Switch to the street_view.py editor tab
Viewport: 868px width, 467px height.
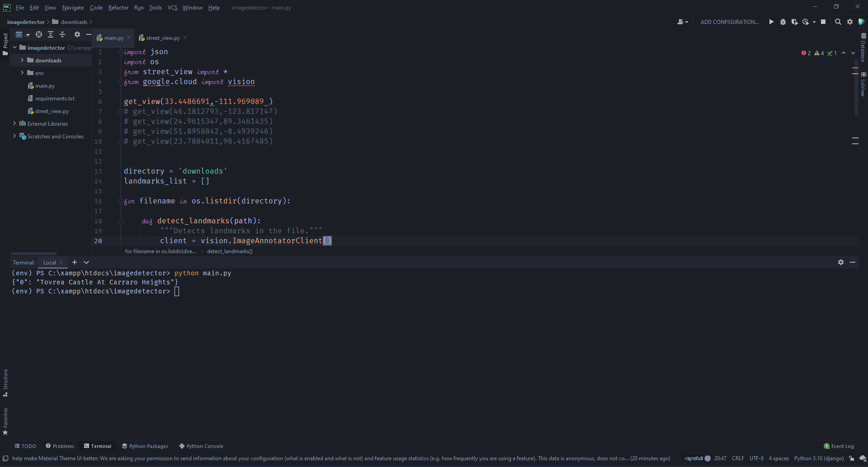pyautogui.click(x=162, y=38)
